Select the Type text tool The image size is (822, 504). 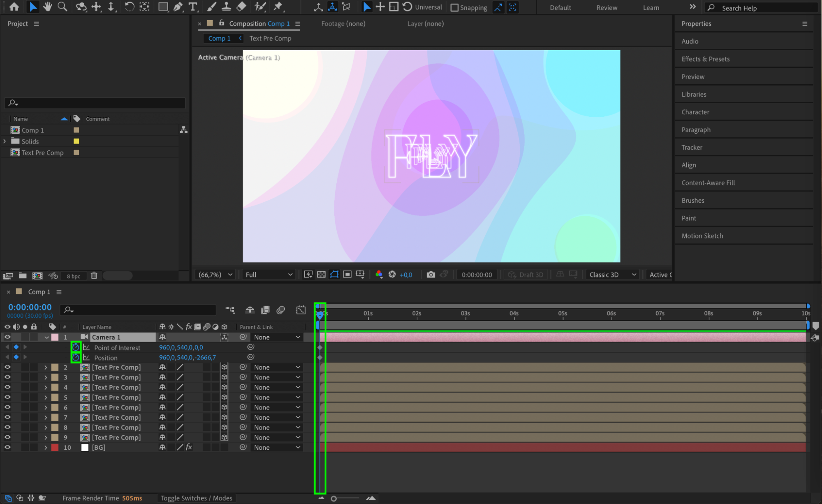click(193, 7)
